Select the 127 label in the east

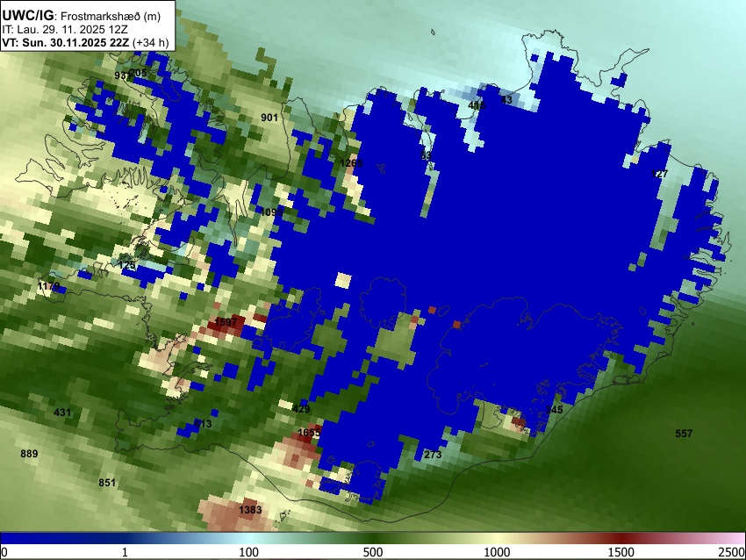tap(659, 174)
